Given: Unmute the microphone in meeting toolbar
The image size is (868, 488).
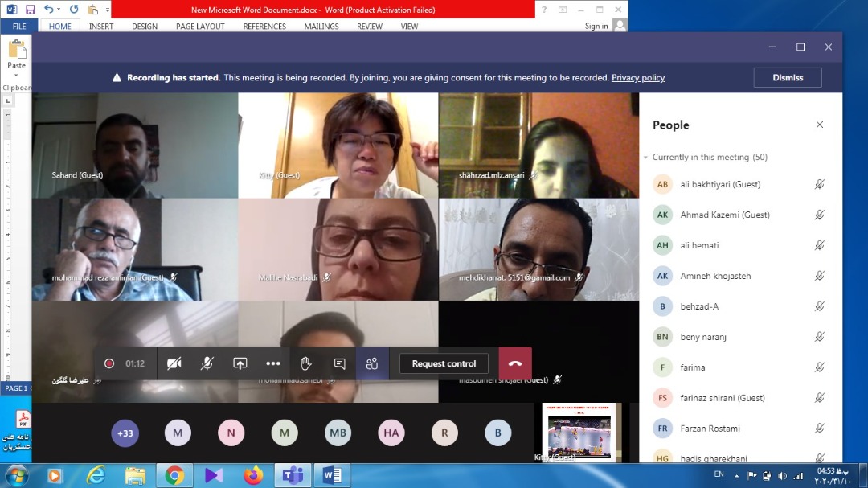Looking at the screenshot, I should [207, 363].
